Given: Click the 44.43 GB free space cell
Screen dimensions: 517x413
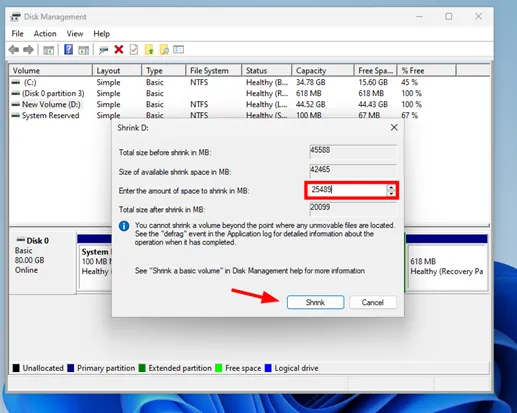Looking at the screenshot, I should 373,104.
